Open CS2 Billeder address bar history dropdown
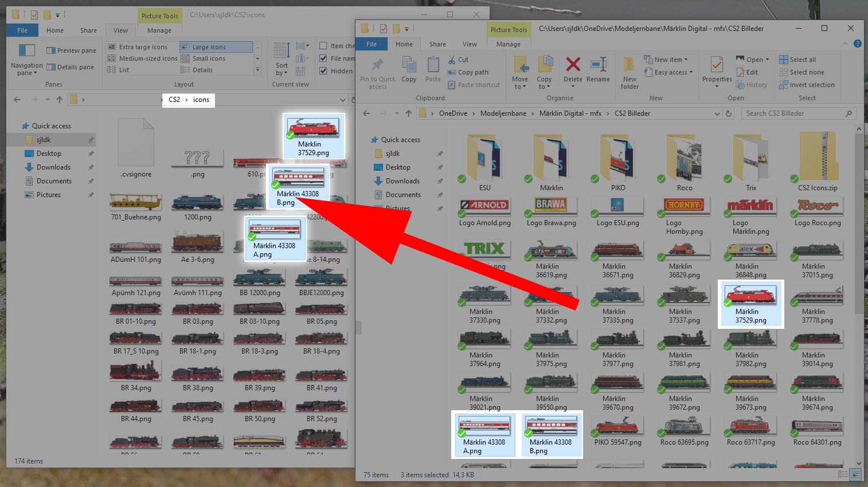The image size is (868, 487). [x=717, y=113]
